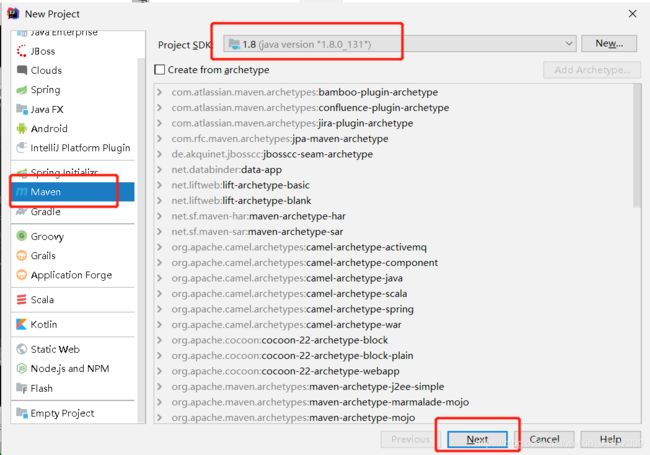Select Gradle project type label
This screenshot has width=650, height=455.
pyautogui.click(x=46, y=212)
